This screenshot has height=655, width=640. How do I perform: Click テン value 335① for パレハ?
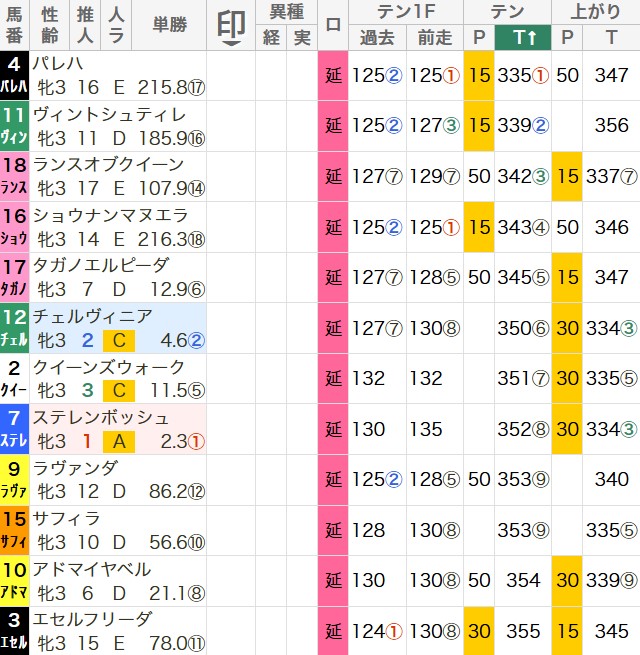pyautogui.click(x=523, y=76)
